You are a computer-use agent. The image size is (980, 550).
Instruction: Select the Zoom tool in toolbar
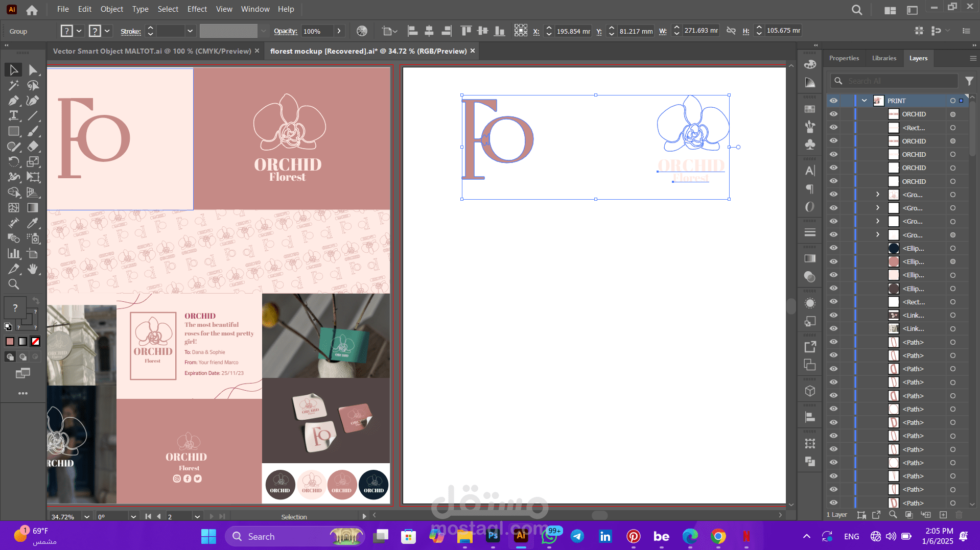14,284
